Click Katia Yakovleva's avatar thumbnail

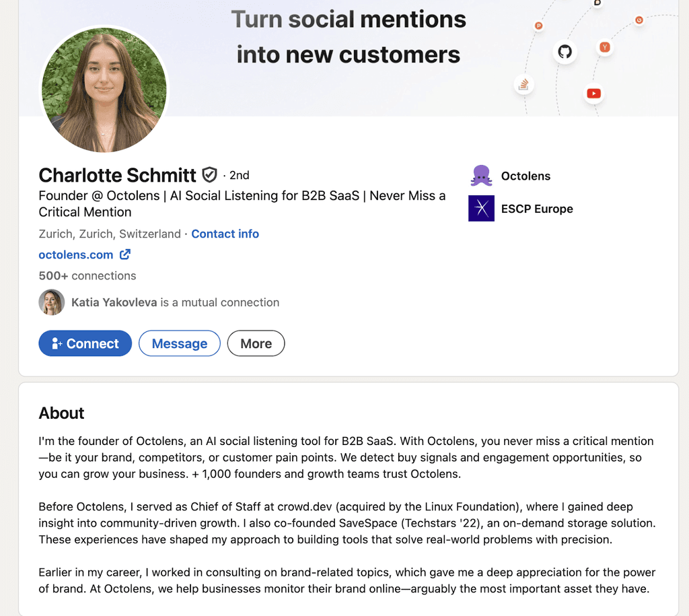52,302
